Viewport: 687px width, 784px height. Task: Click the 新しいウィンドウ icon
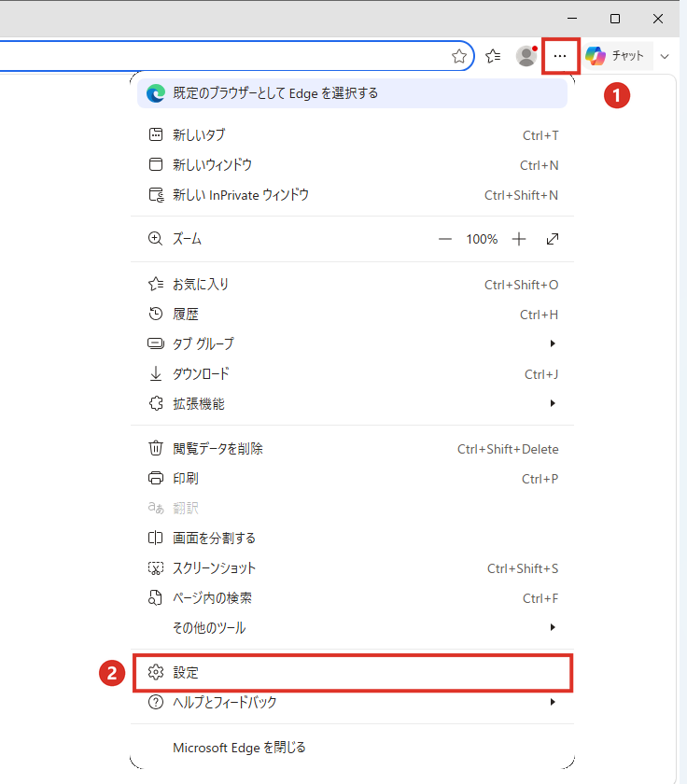(156, 164)
